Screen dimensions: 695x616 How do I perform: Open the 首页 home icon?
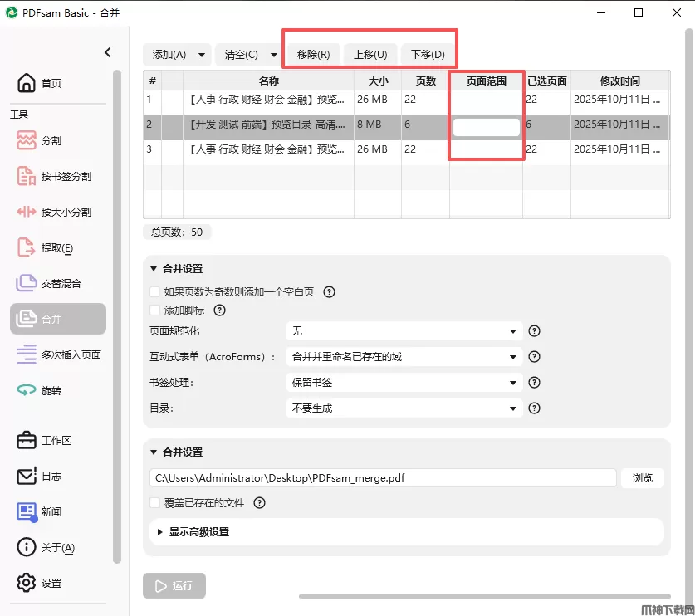(27, 83)
